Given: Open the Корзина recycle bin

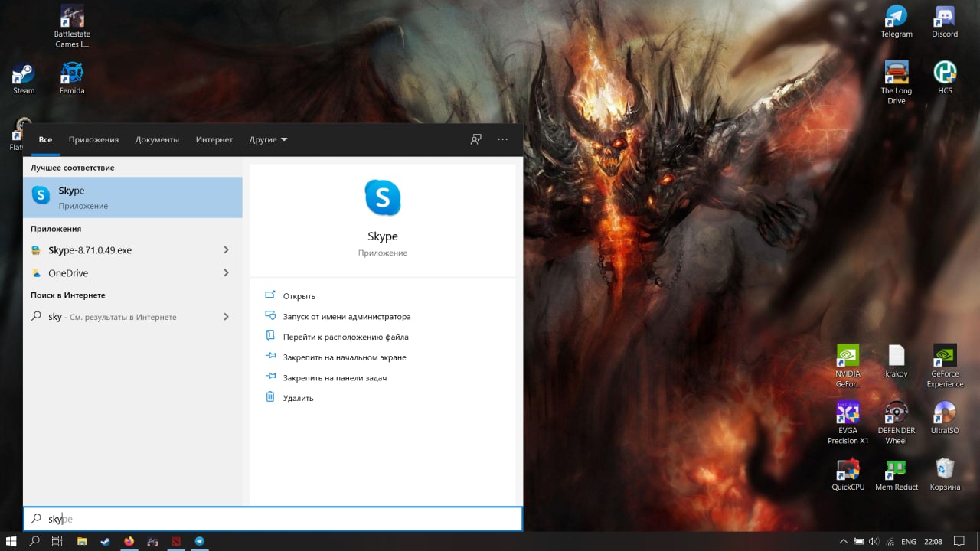Looking at the screenshot, I should pyautogui.click(x=945, y=474).
